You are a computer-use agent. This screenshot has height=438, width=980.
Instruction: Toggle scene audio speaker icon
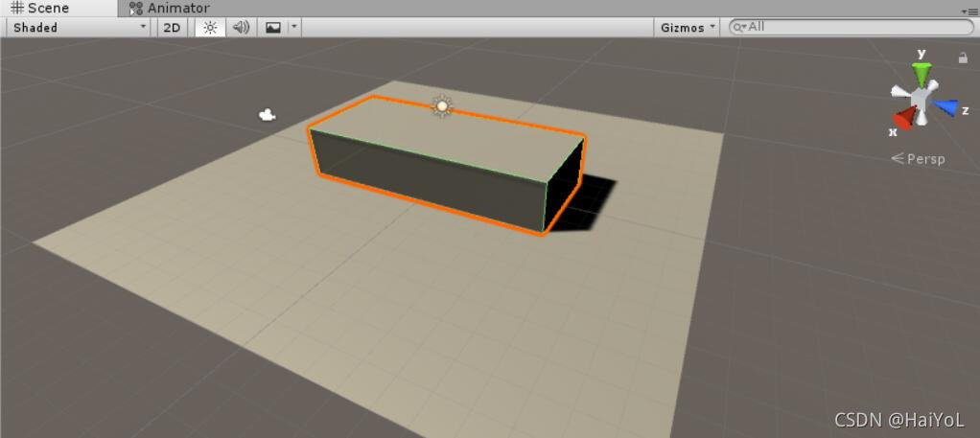tap(241, 28)
